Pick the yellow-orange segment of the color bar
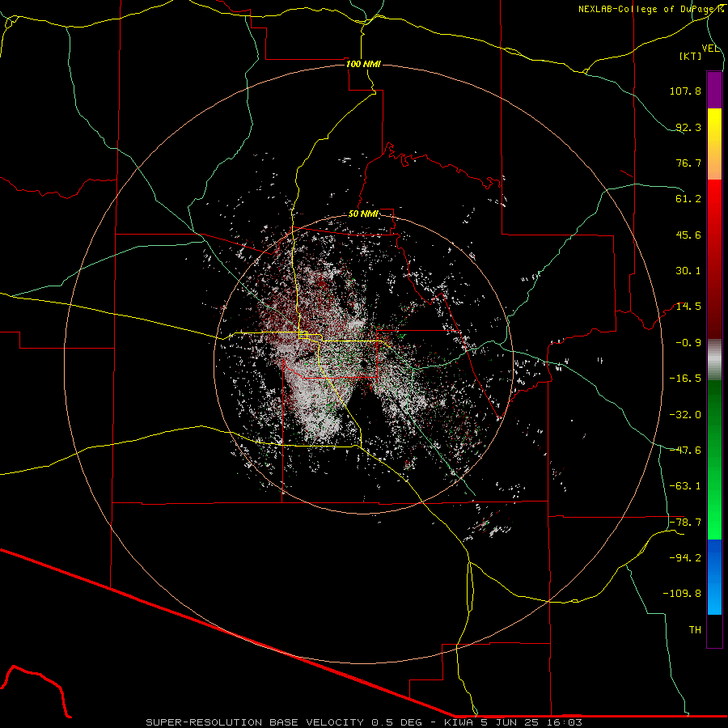This screenshot has width=728, height=728. (714, 144)
